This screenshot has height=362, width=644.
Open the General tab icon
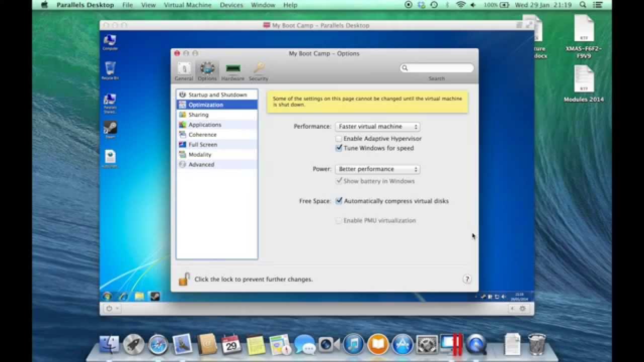[184, 71]
